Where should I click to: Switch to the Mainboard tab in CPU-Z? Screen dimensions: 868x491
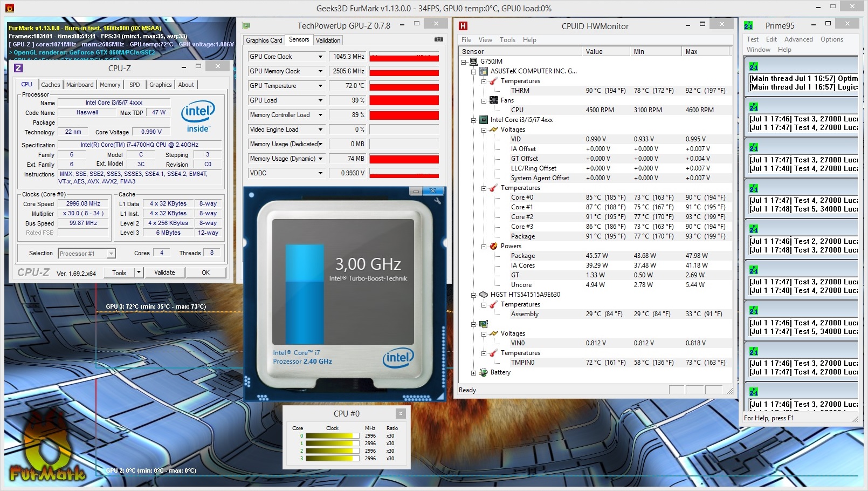point(80,85)
